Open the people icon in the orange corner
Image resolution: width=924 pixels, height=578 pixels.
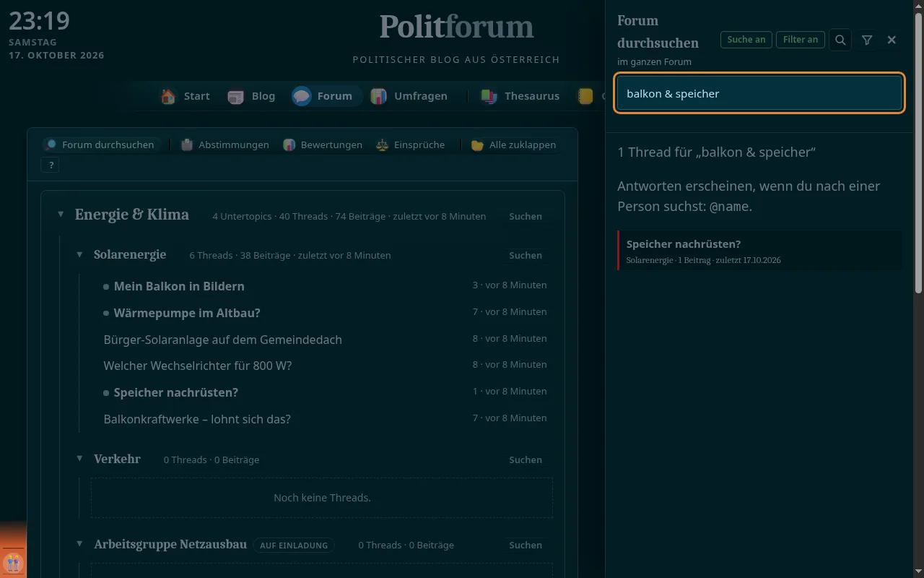point(13,562)
